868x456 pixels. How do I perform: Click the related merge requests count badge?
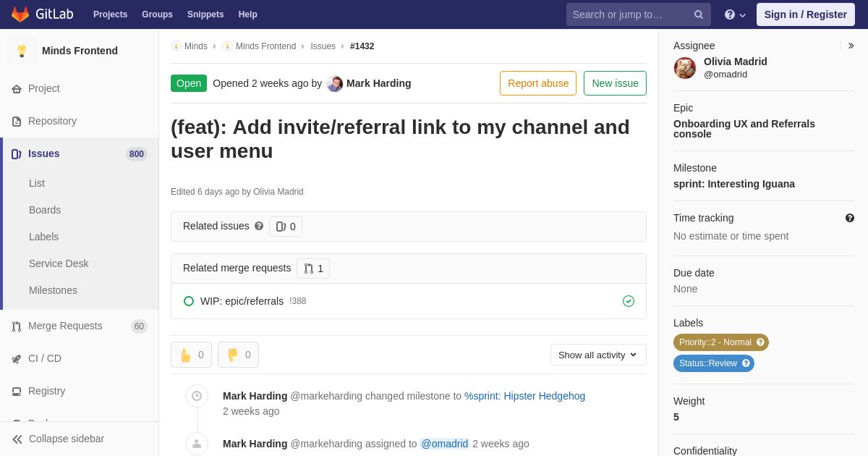click(x=313, y=269)
